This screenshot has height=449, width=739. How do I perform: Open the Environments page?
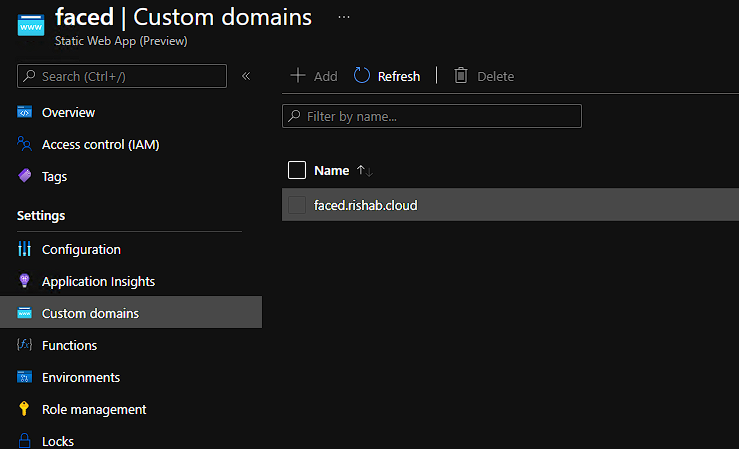point(81,378)
